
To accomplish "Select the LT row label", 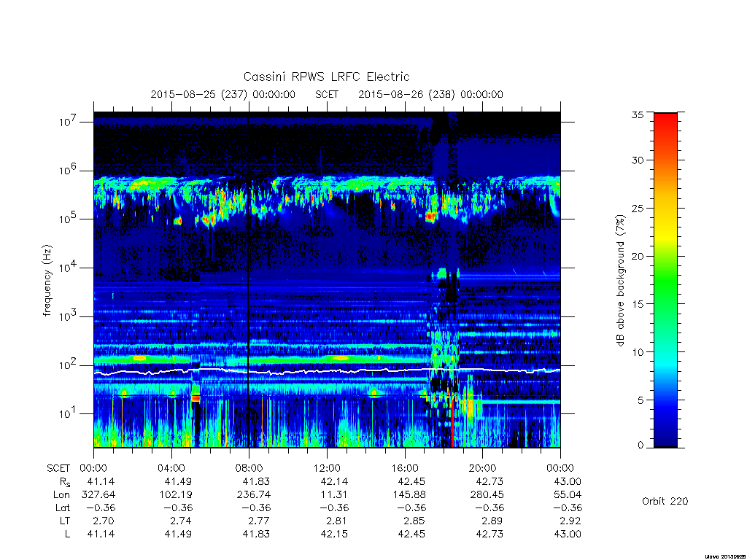I will pos(64,521).
